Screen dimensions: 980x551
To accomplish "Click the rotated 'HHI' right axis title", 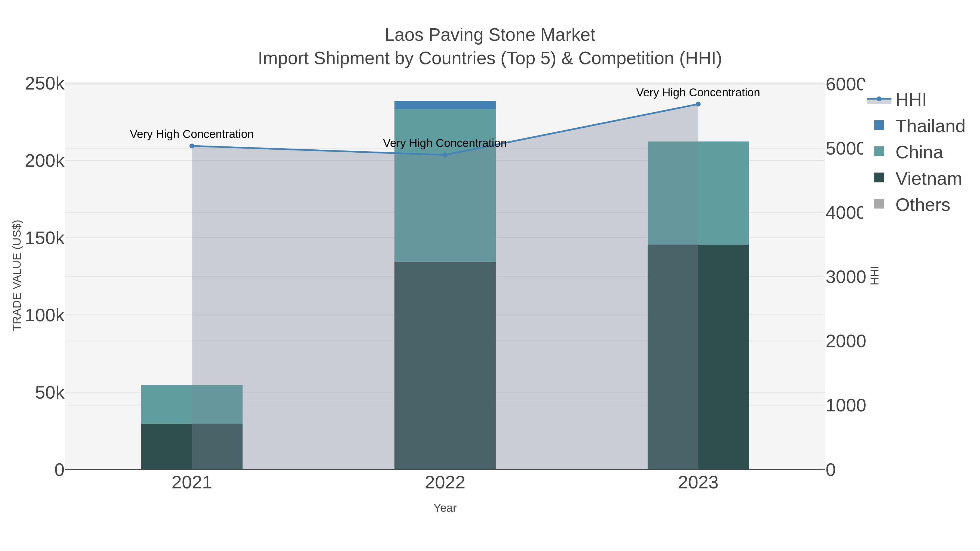I will click(875, 276).
